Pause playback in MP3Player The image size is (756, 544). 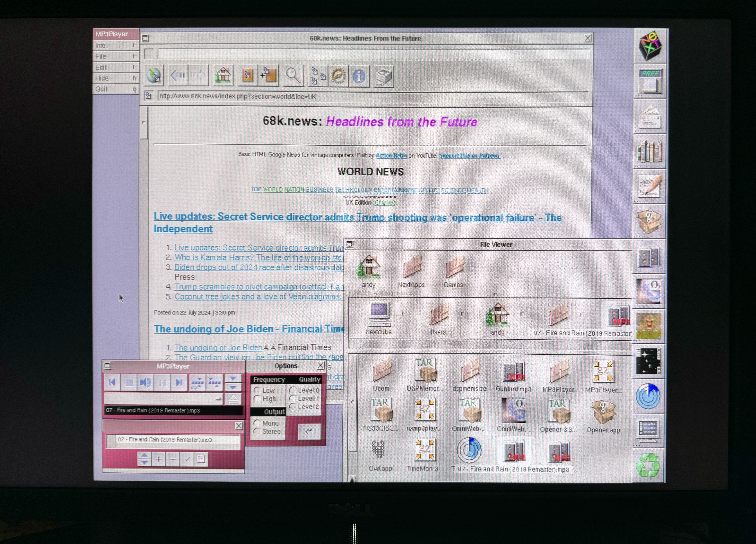162,383
